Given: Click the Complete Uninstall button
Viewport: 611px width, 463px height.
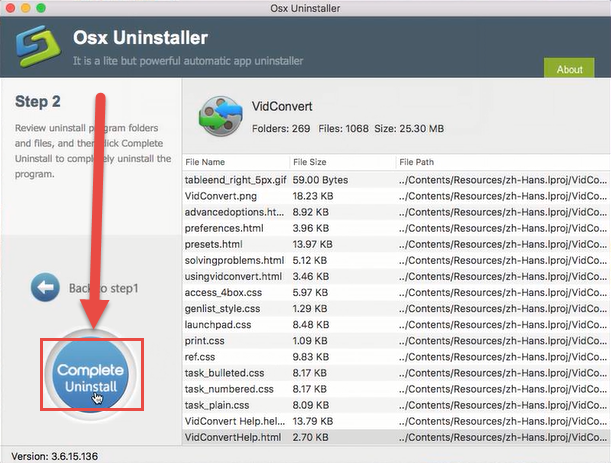Looking at the screenshot, I should [90, 375].
